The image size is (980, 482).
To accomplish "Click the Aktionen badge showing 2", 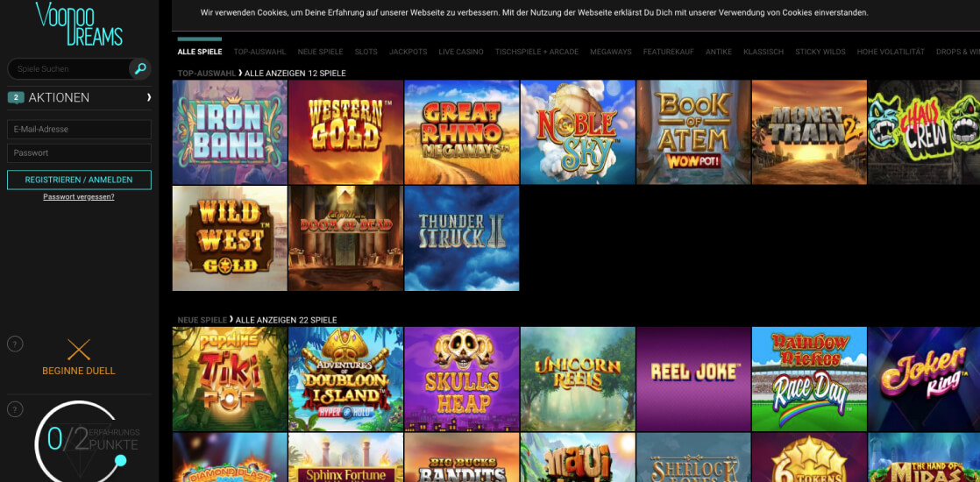I will click(x=16, y=97).
